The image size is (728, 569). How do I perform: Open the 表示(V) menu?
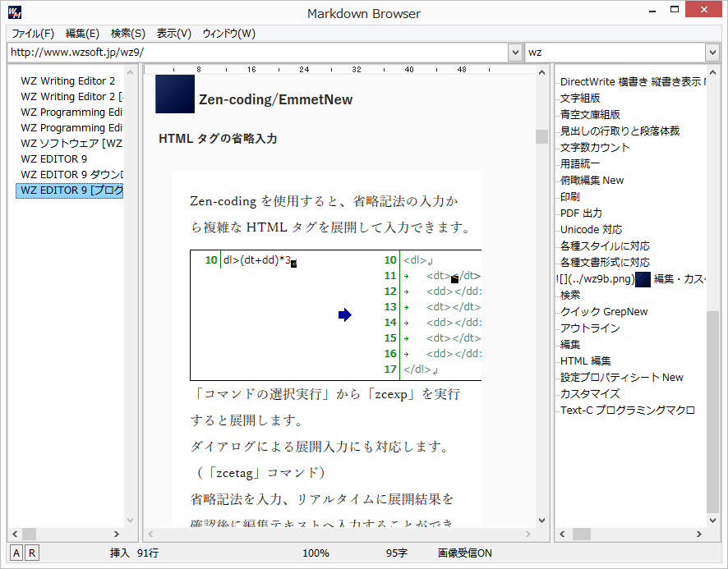(x=173, y=34)
